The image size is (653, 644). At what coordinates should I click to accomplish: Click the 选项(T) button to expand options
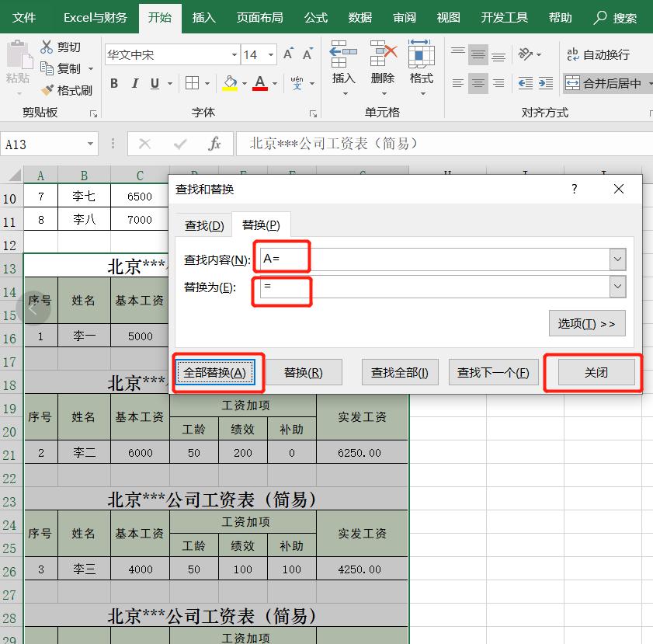point(586,324)
